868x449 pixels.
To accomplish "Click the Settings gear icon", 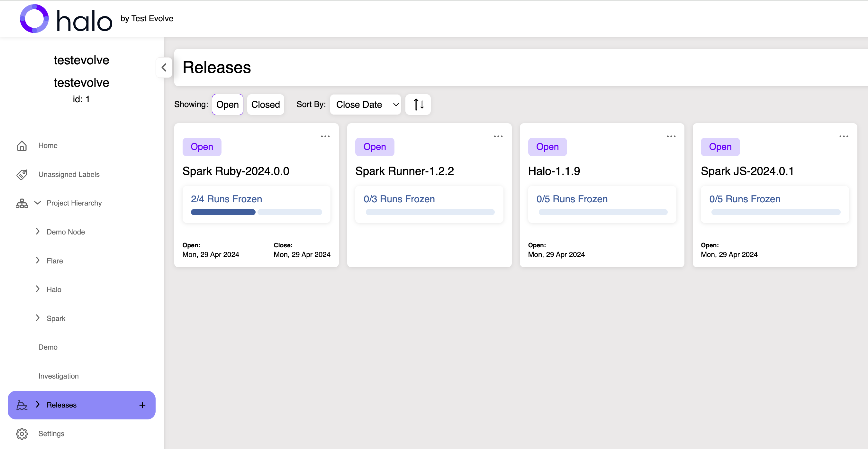I will pos(21,434).
